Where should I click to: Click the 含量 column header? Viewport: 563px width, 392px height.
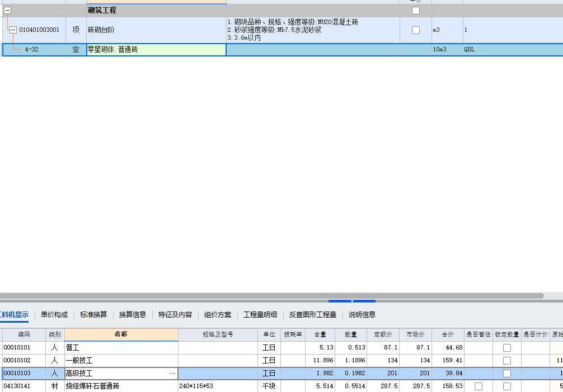[x=320, y=334]
